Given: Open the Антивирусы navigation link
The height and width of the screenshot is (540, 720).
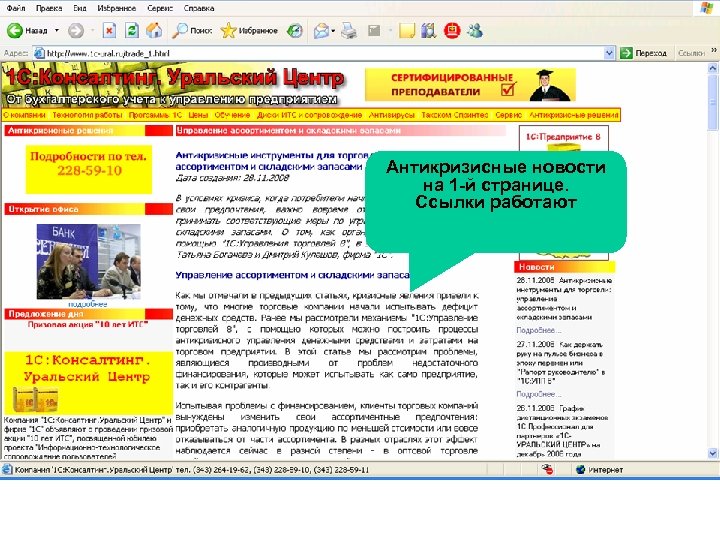Looking at the screenshot, I should click(392, 115).
